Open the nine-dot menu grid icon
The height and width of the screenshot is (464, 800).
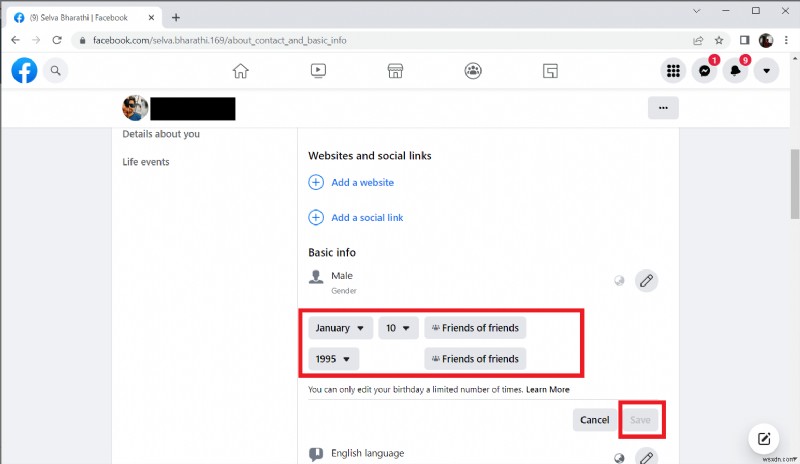(x=673, y=71)
